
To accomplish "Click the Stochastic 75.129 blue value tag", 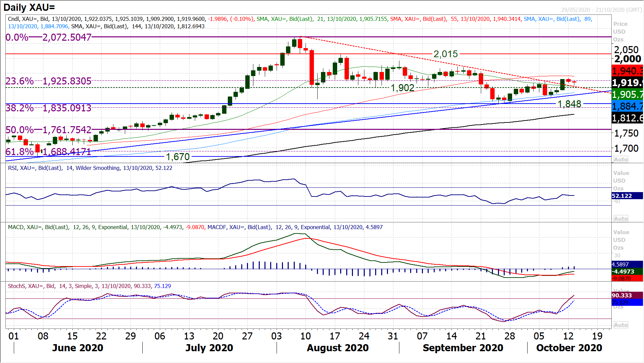I will [627, 302].
